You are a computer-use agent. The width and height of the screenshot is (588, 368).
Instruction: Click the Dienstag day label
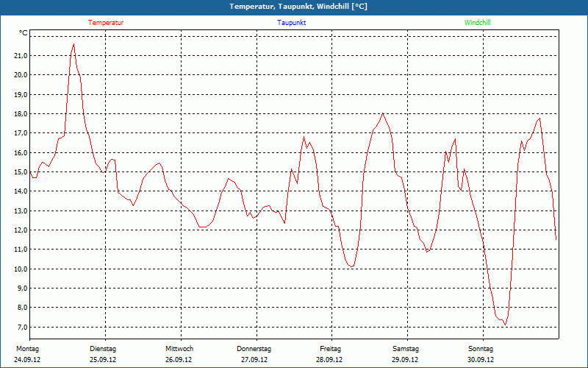(103, 349)
